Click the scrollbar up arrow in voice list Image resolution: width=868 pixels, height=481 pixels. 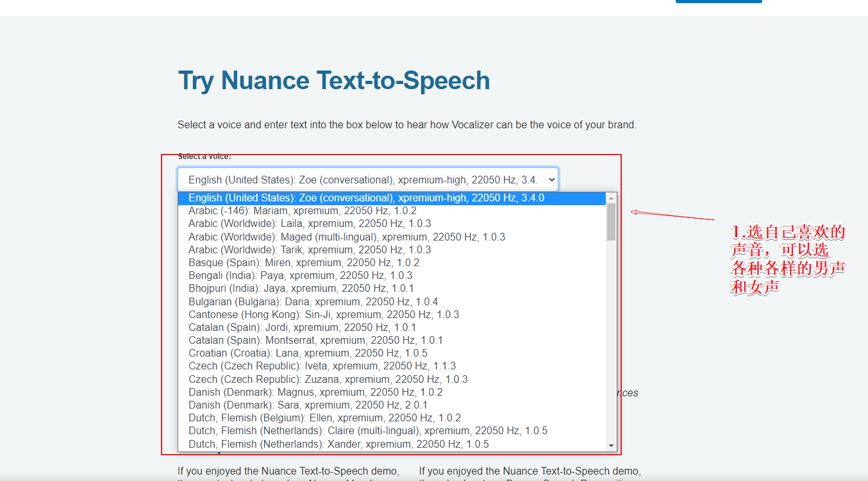tap(611, 198)
